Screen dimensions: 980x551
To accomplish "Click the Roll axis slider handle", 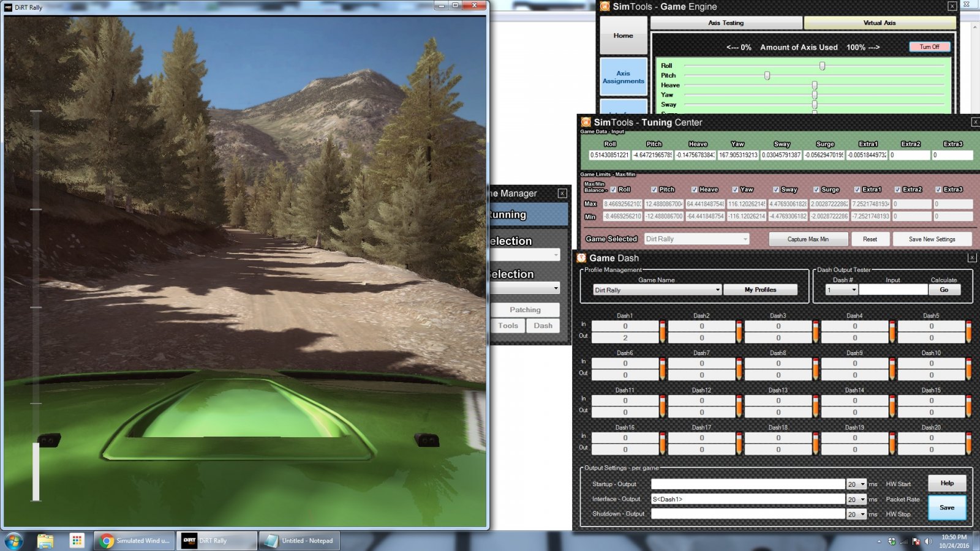I will tap(822, 66).
